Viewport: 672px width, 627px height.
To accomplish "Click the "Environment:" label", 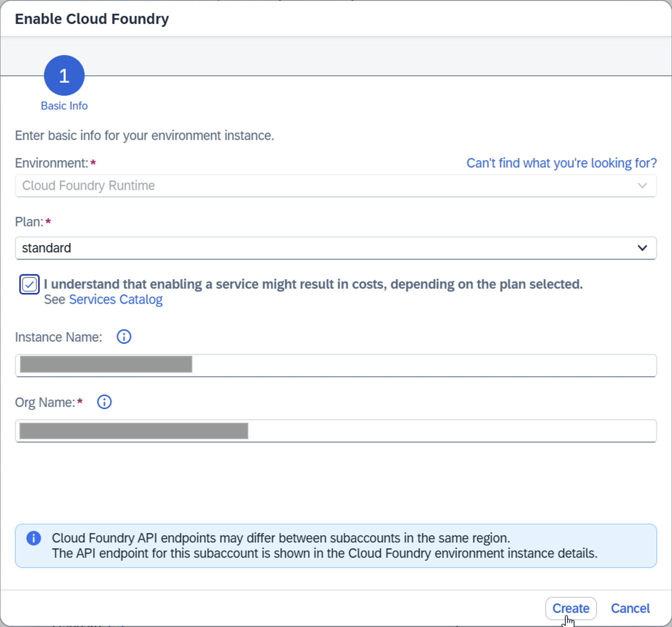I will coord(51,163).
